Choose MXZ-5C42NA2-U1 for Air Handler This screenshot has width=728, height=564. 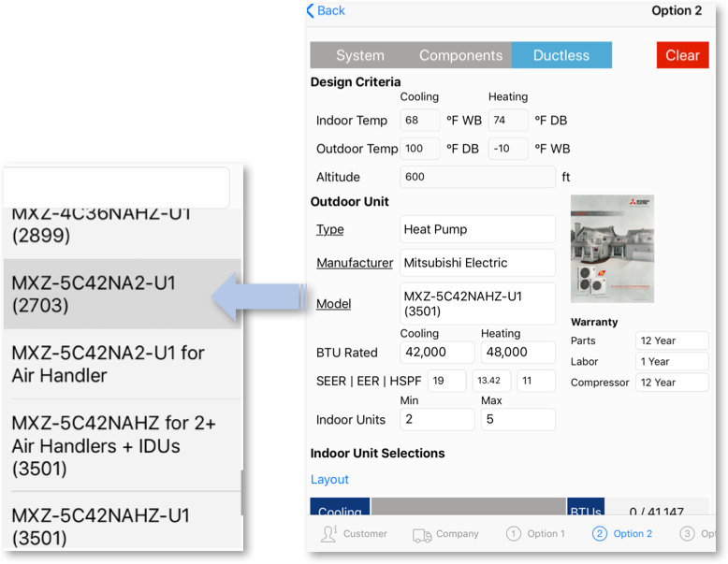122,364
